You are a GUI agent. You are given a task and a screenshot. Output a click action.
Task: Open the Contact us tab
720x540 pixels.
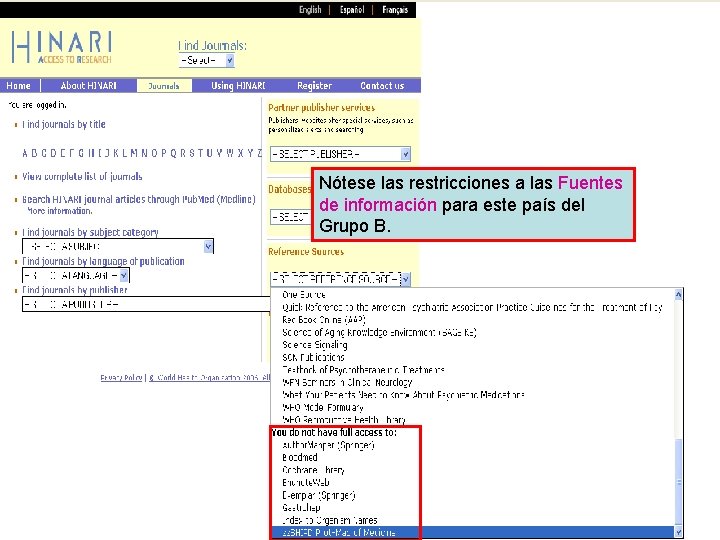[x=382, y=85]
